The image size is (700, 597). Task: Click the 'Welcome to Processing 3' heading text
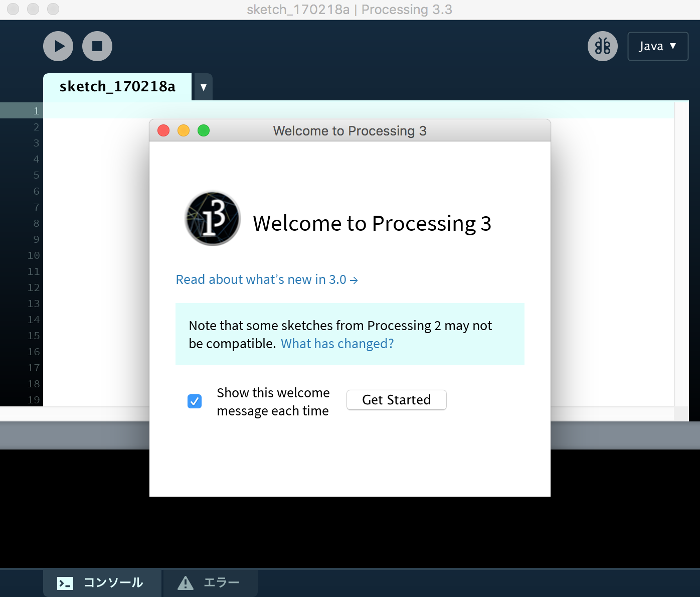[x=372, y=223]
